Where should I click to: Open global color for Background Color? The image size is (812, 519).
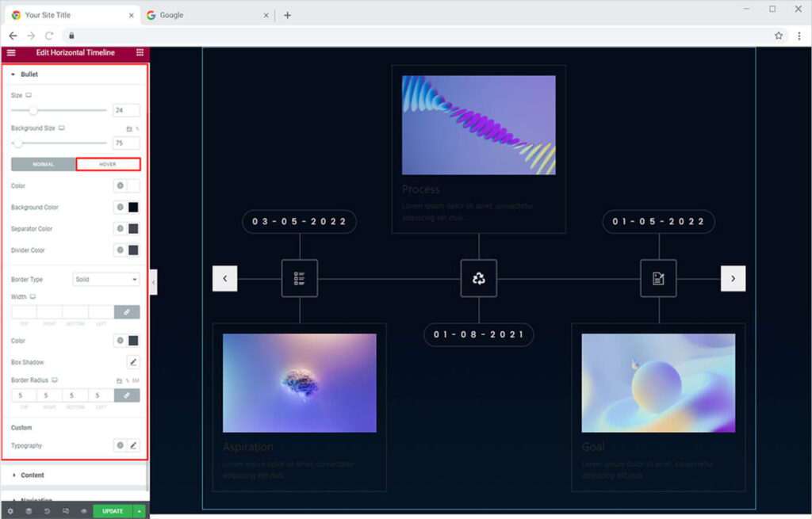pyautogui.click(x=120, y=207)
